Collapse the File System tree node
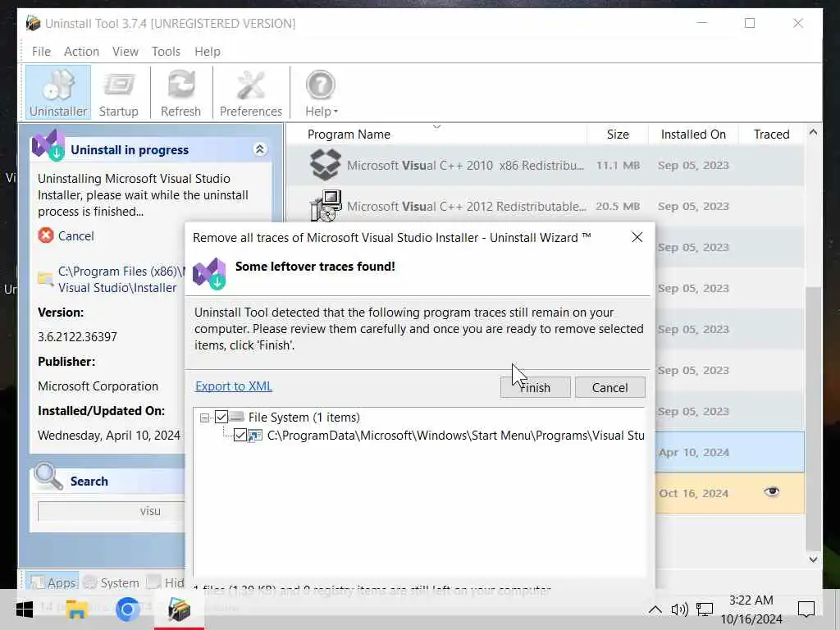840x630 pixels. coord(204,418)
